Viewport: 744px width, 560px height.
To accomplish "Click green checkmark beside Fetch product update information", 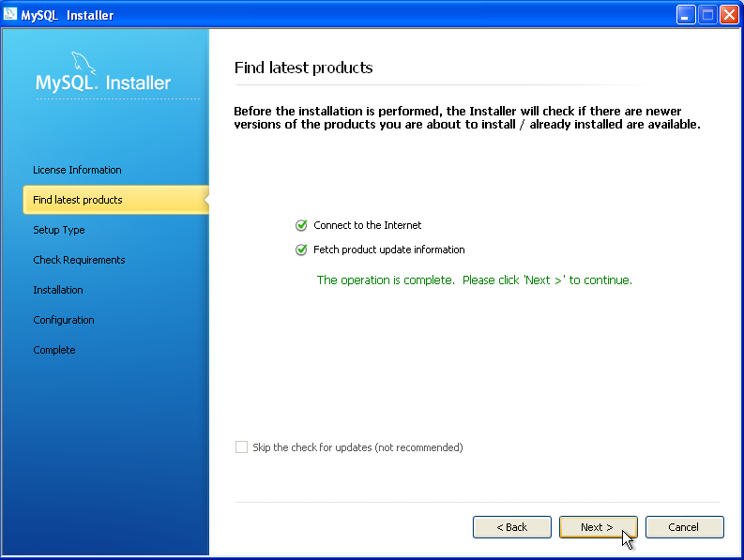I will tap(301, 250).
